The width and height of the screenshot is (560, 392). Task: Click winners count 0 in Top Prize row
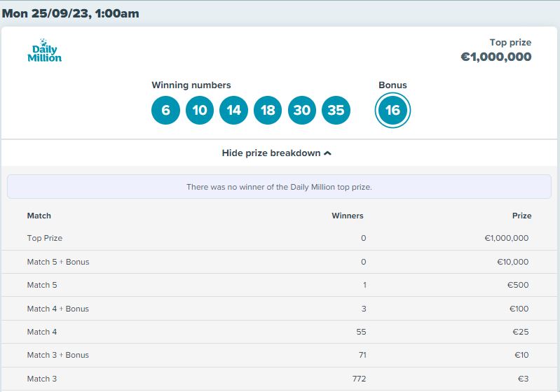click(x=364, y=238)
